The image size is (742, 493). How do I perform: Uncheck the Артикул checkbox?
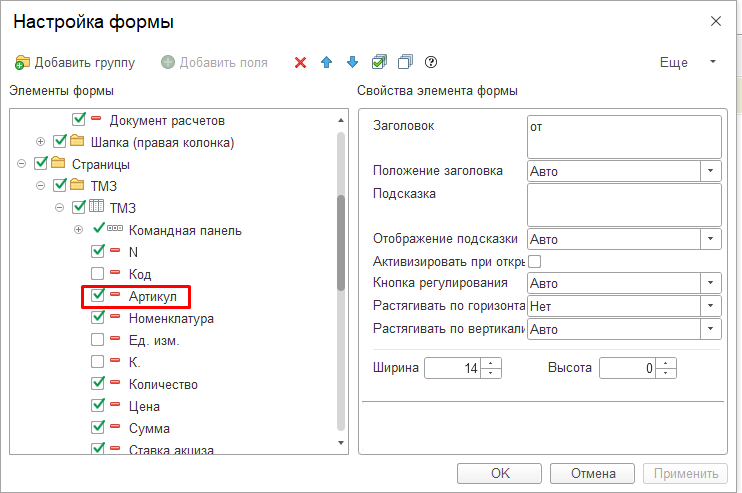click(98, 296)
